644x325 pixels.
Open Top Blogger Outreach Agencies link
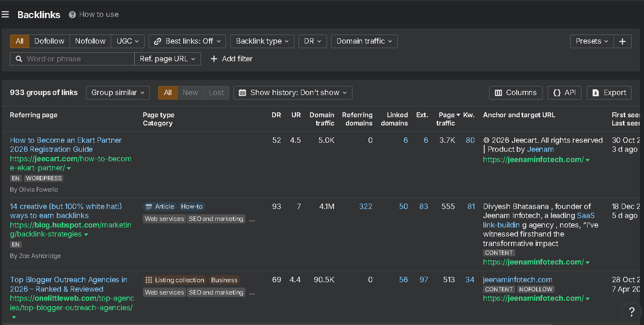[x=68, y=284]
